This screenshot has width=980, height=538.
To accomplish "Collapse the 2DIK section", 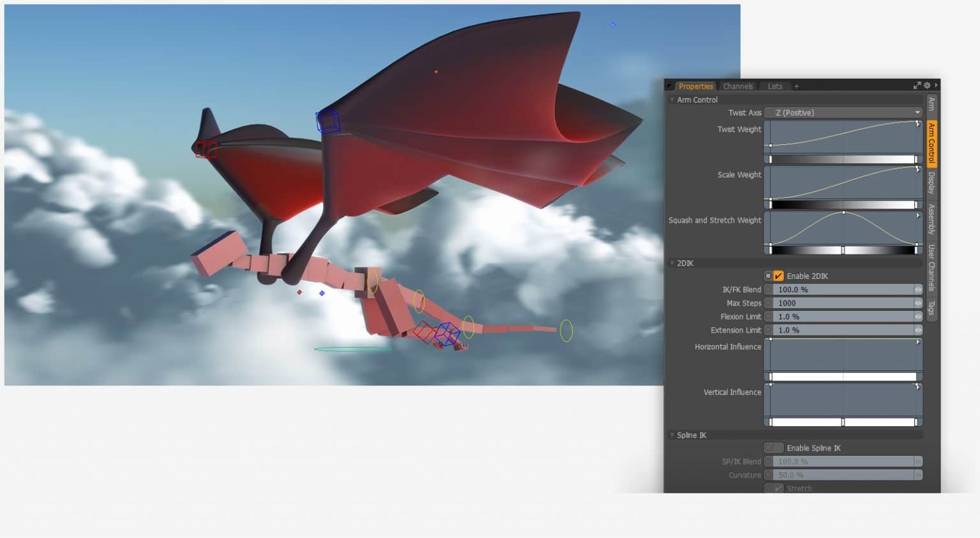I will point(672,263).
